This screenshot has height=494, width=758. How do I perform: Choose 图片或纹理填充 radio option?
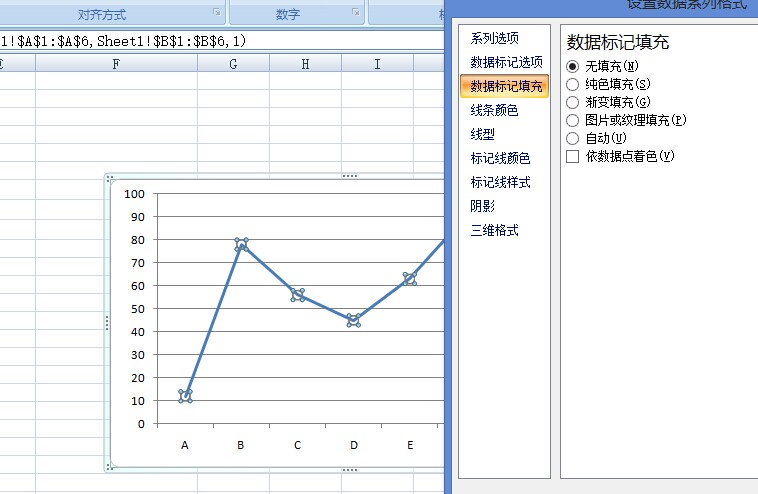tap(572, 120)
